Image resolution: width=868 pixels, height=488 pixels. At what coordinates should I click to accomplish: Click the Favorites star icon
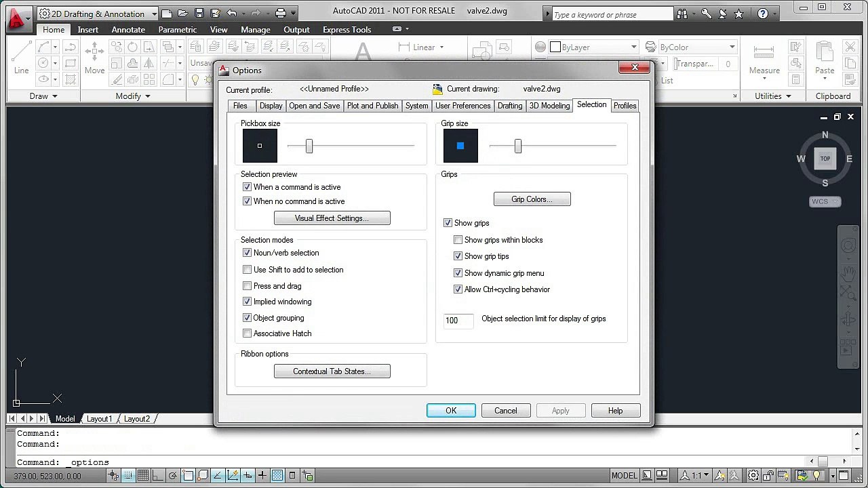[x=738, y=14]
